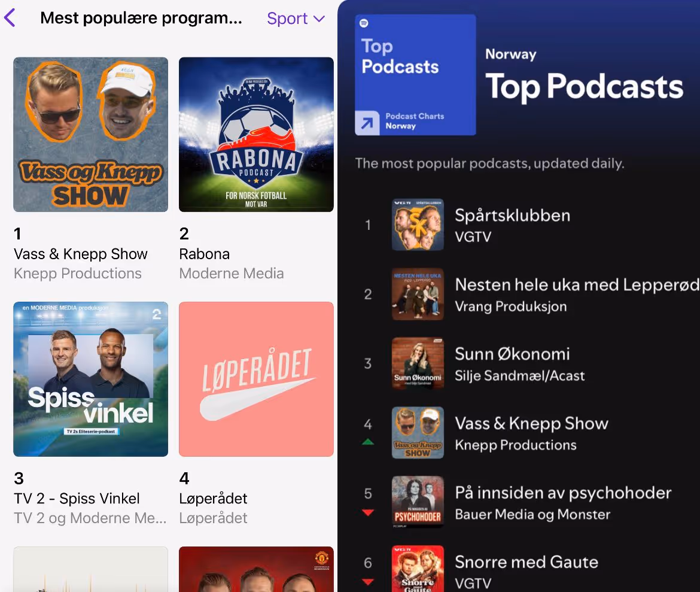Image resolution: width=700 pixels, height=592 pixels.
Task: Click Moderne Media publisher name
Action: (232, 274)
